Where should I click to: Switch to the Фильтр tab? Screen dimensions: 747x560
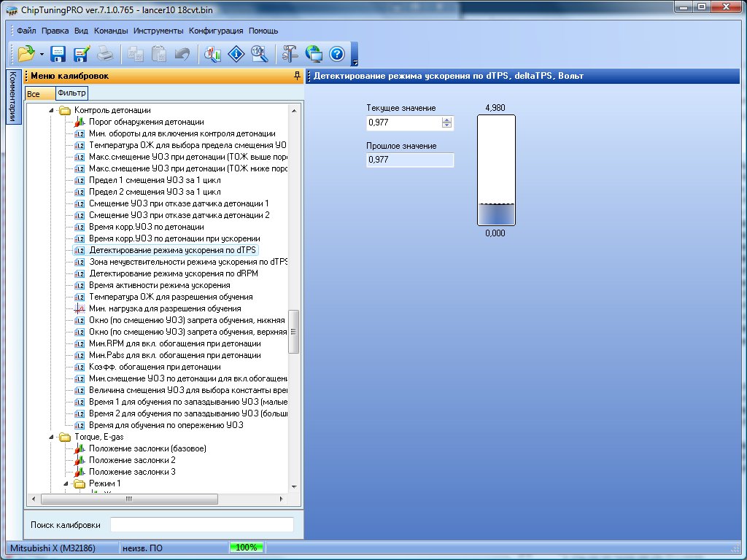[x=71, y=93]
